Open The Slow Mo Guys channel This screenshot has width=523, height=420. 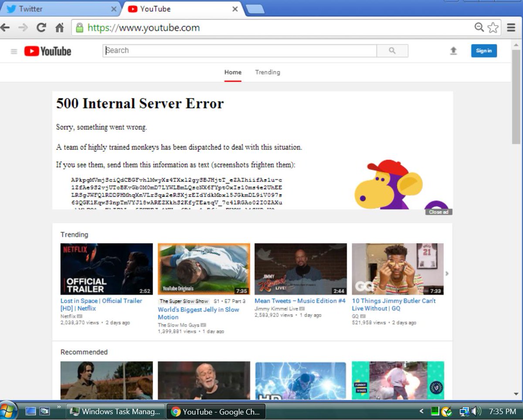click(179, 325)
